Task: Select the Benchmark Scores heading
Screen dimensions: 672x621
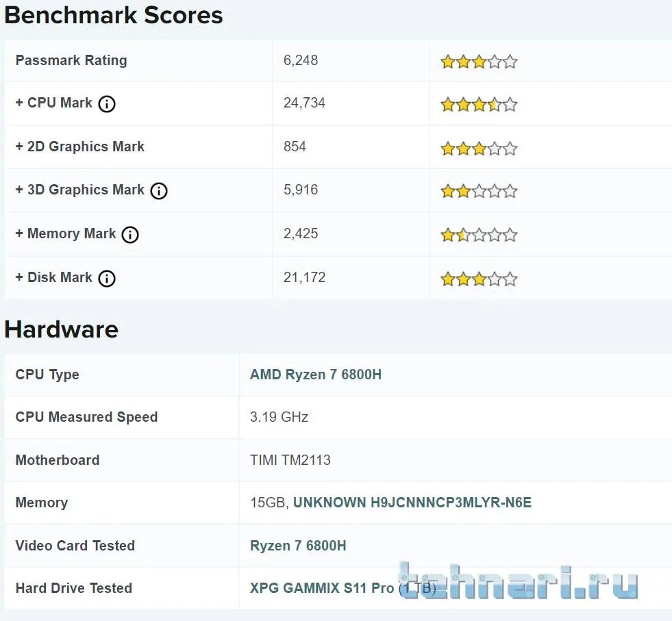Action: click(114, 15)
